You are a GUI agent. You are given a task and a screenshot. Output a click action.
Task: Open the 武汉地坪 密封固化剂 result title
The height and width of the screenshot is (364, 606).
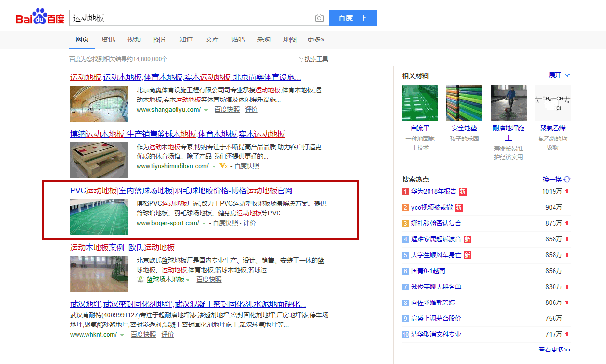pyautogui.click(x=188, y=304)
